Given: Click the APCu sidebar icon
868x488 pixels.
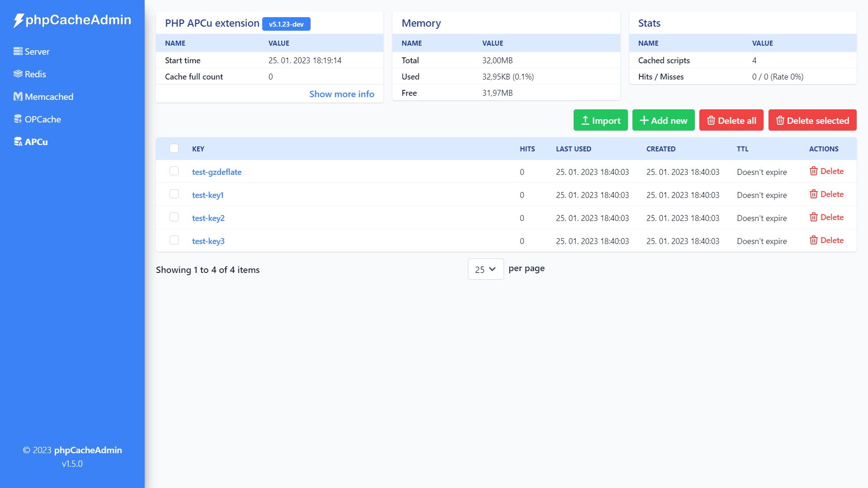Looking at the screenshot, I should [x=18, y=142].
